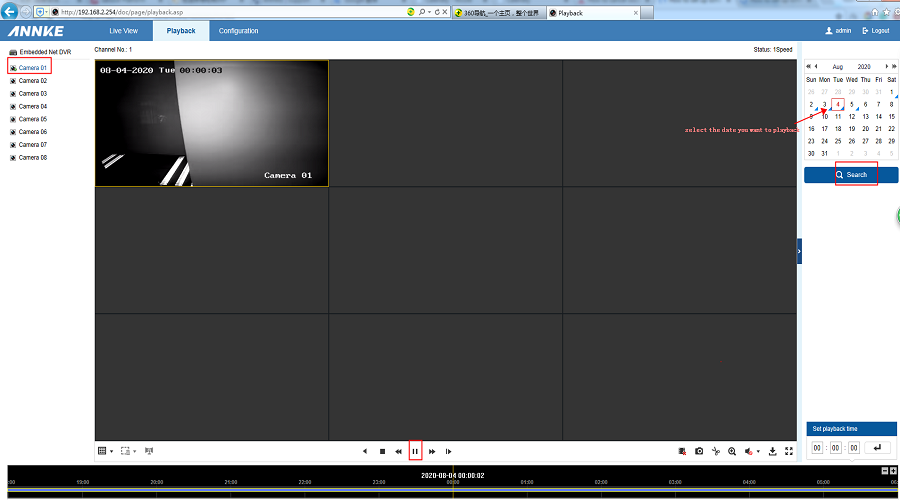
Task: Zoom in the timeline with plus
Action: 893,471
